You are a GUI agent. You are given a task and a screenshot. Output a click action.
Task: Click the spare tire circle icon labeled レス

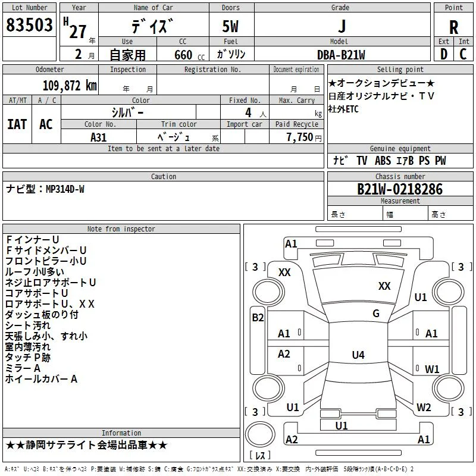point(259,436)
